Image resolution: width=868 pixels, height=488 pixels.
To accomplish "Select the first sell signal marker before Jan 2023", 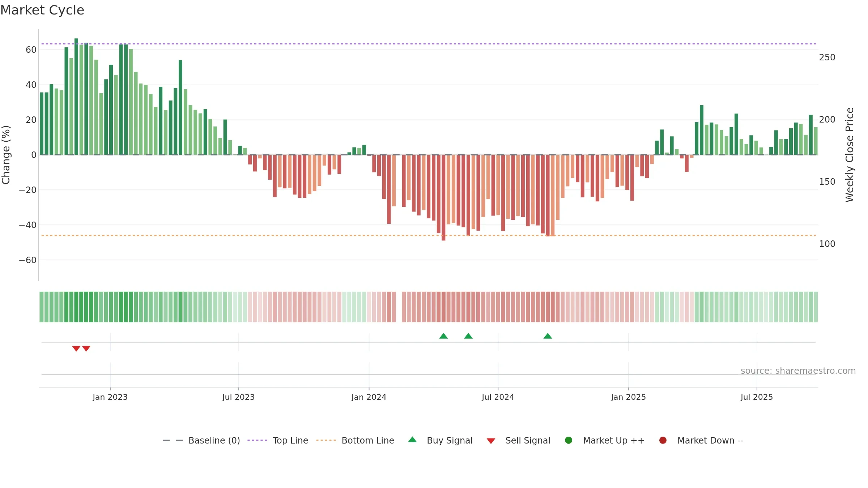I will pyautogui.click(x=76, y=348).
